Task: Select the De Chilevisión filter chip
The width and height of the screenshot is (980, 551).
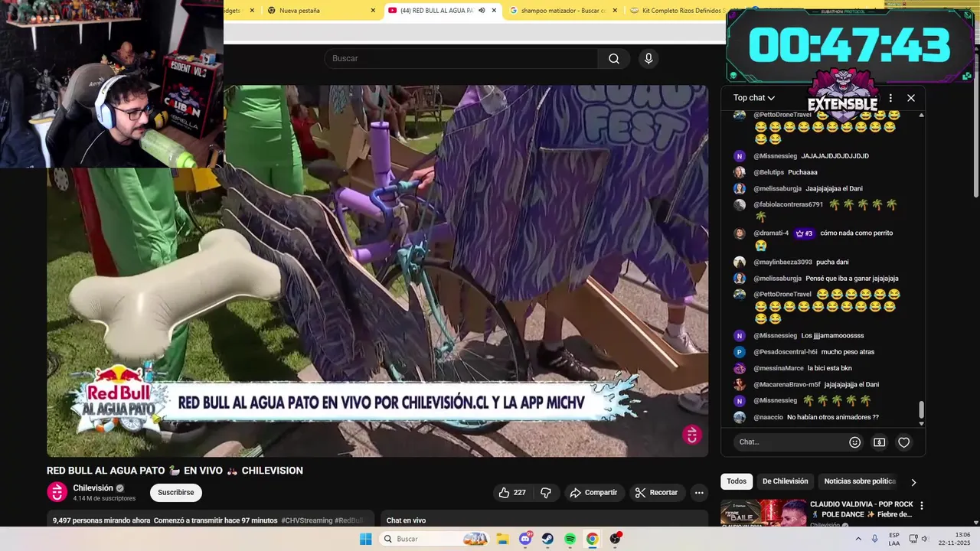Action: [x=785, y=481]
